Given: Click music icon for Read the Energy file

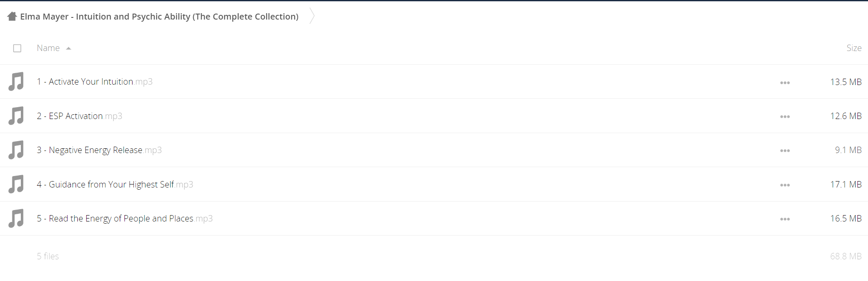Looking at the screenshot, I should click(16, 218).
